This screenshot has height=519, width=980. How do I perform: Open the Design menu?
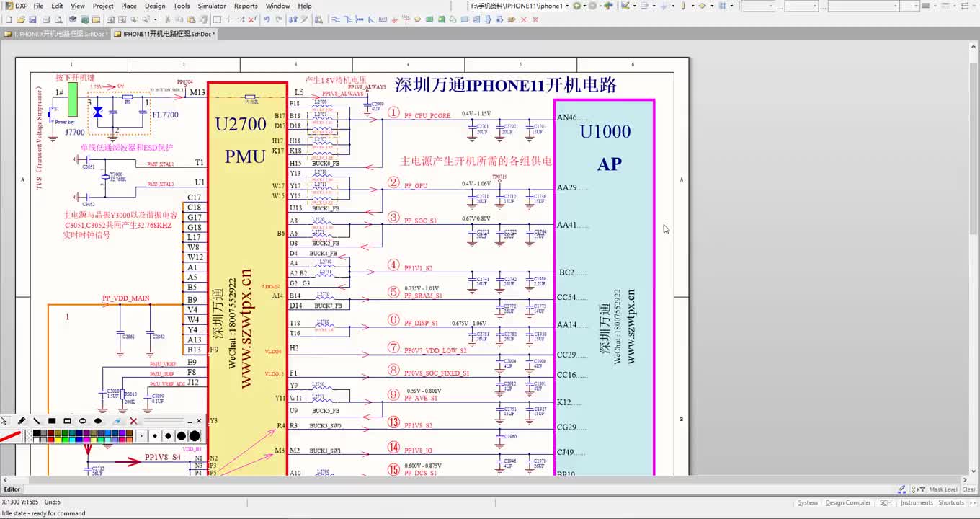tap(155, 6)
